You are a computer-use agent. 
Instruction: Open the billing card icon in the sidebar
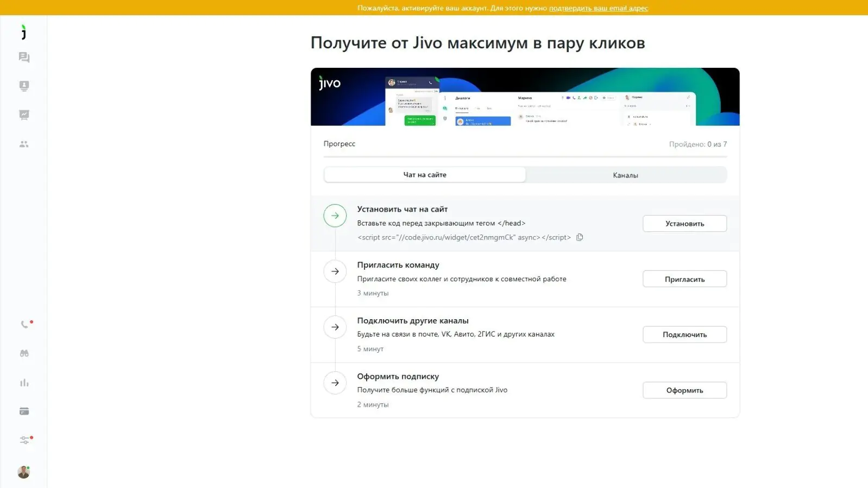click(24, 411)
